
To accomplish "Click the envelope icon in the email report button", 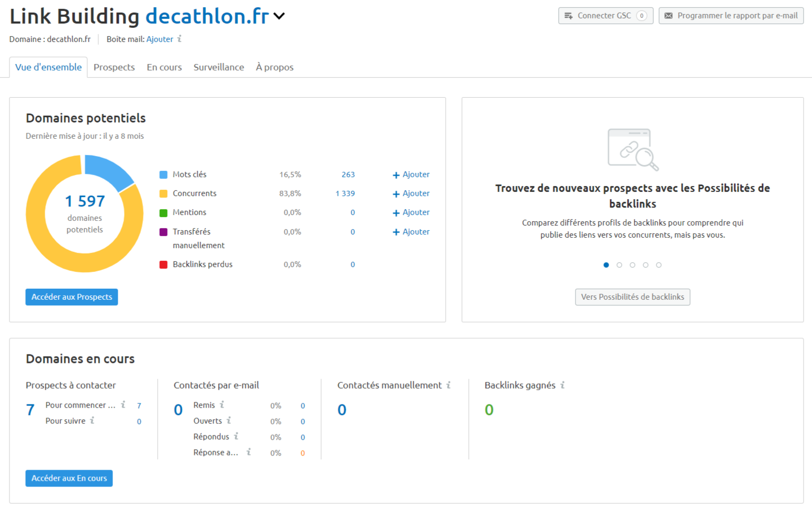I will tap(669, 16).
